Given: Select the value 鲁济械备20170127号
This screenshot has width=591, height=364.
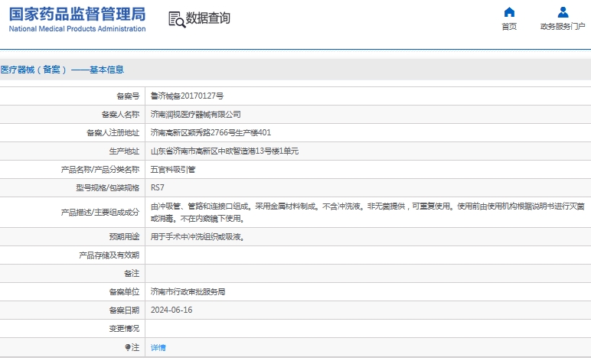Looking at the screenshot, I should (x=187, y=96).
